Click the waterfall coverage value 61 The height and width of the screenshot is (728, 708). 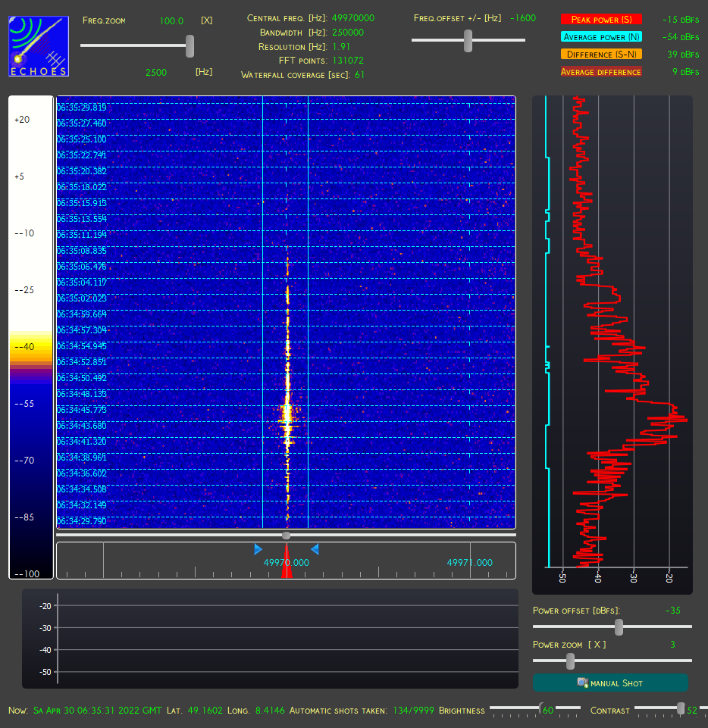point(359,75)
